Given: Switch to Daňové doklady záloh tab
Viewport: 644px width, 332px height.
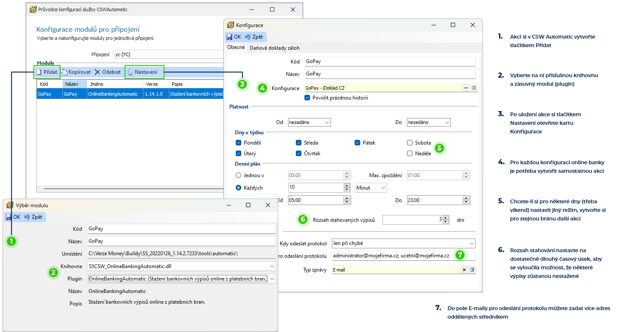Looking at the screenshot, I should pos(275,48).
